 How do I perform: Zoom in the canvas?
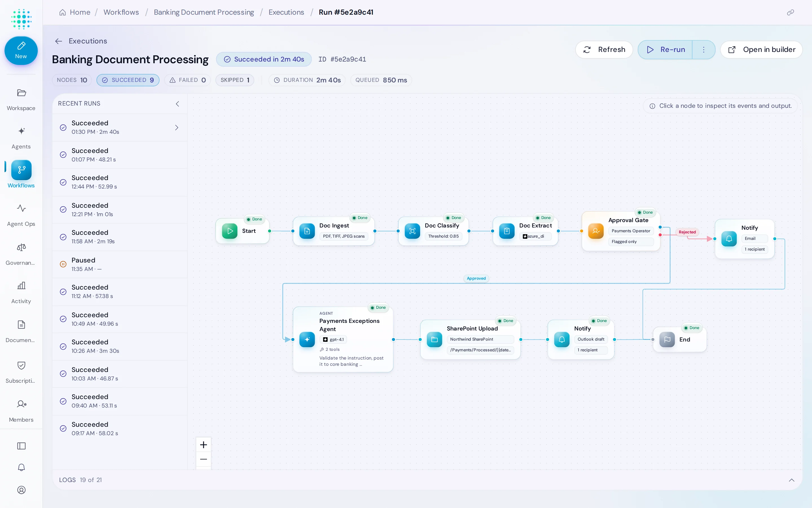(203, 445)
